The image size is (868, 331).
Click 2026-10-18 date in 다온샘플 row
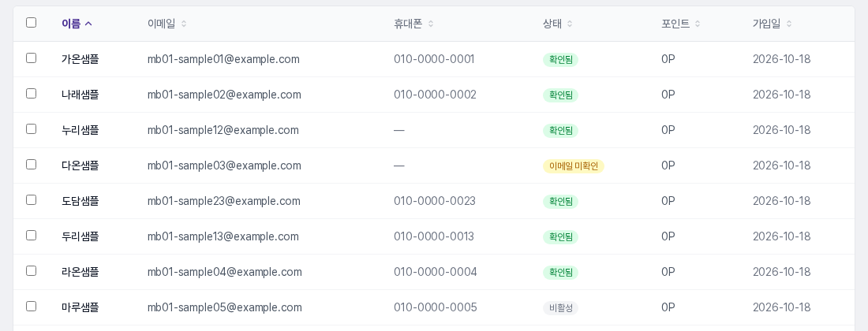point(782,165)
